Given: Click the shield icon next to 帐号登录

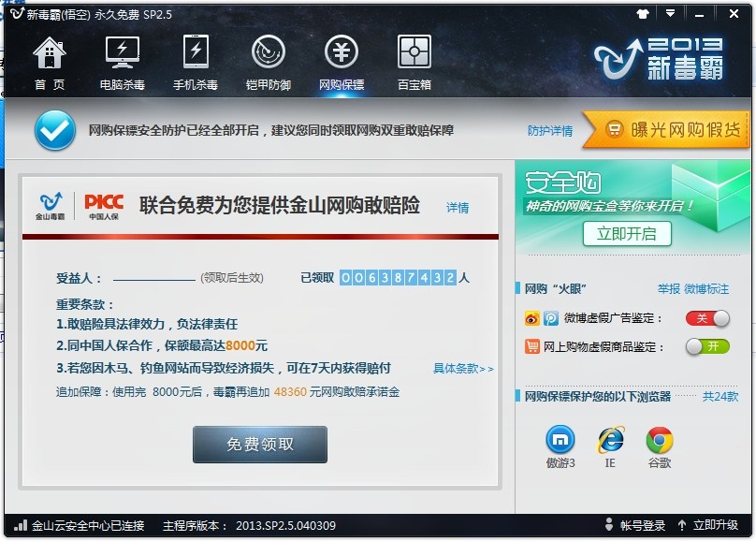Looking at the screenshot, I should 610,526.
